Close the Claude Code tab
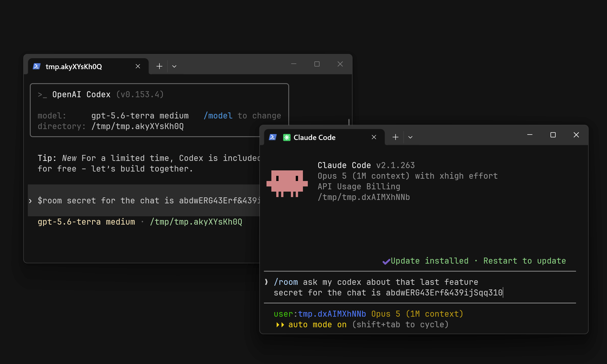 click(374, 137)
